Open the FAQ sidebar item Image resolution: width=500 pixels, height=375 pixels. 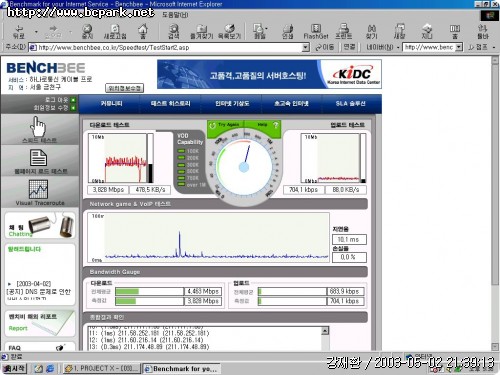pos(40,347)
